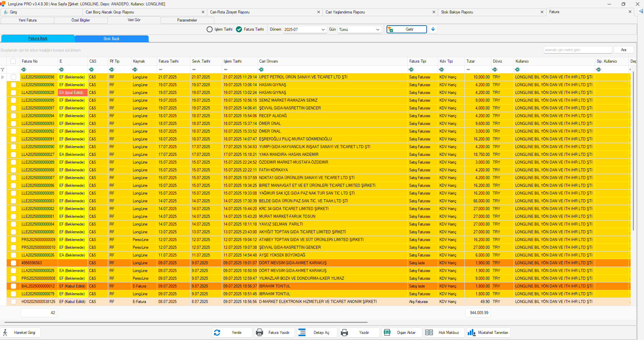The height and width of the screenshot is (340, 644).
Task: Click the Müstahsil Tanımları button label
Action: [x=493, y=333]
